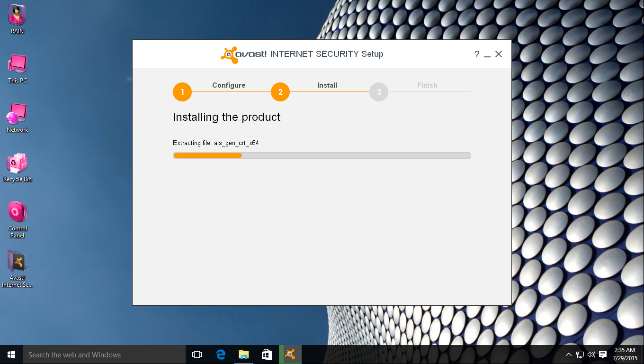Click the step 3 Finish circle
The width and height of the screenshot is (644, 364).
coord(379,92)
